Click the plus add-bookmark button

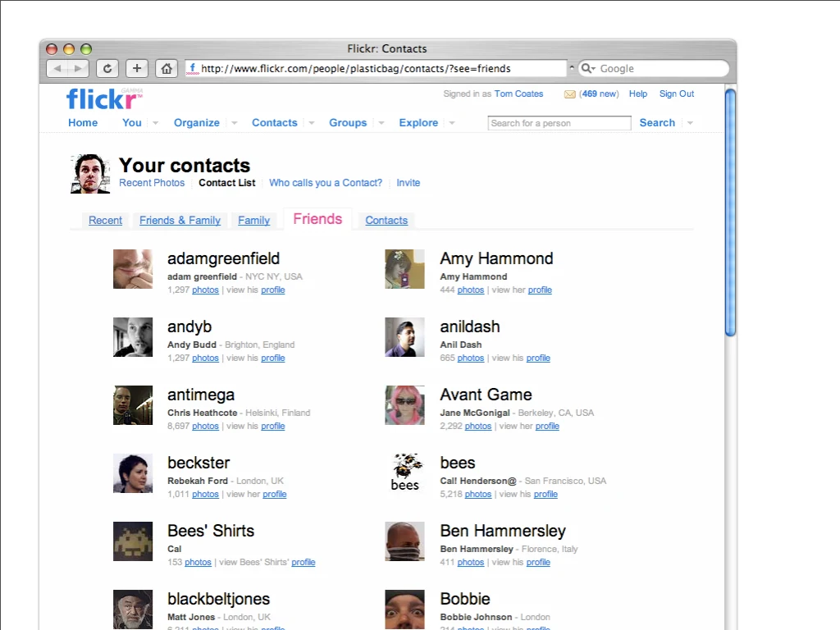click(x=137, y=69)
